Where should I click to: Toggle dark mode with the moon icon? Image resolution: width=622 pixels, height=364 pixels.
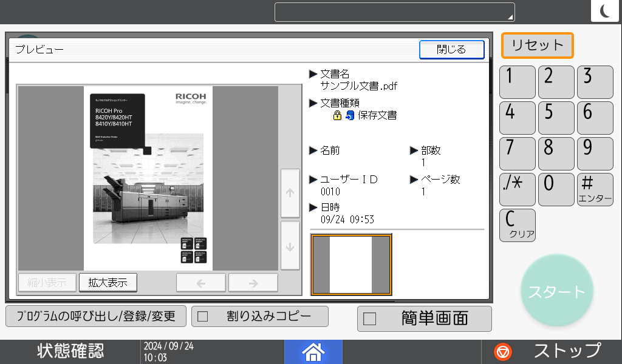tap(604, 10)
